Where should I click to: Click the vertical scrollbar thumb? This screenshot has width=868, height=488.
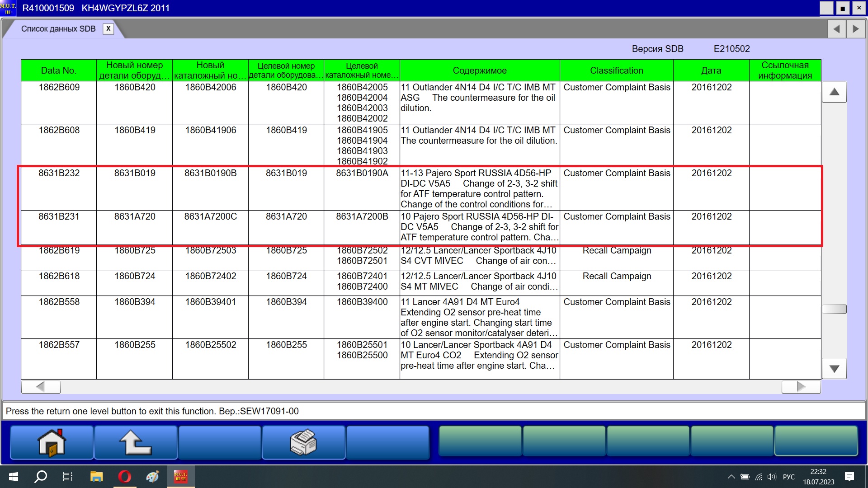[x=834, y=309]
